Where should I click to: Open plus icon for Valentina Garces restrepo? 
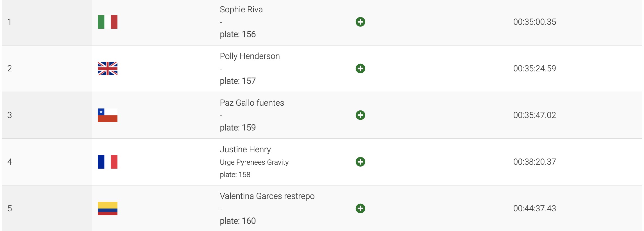tap(360, 209)
